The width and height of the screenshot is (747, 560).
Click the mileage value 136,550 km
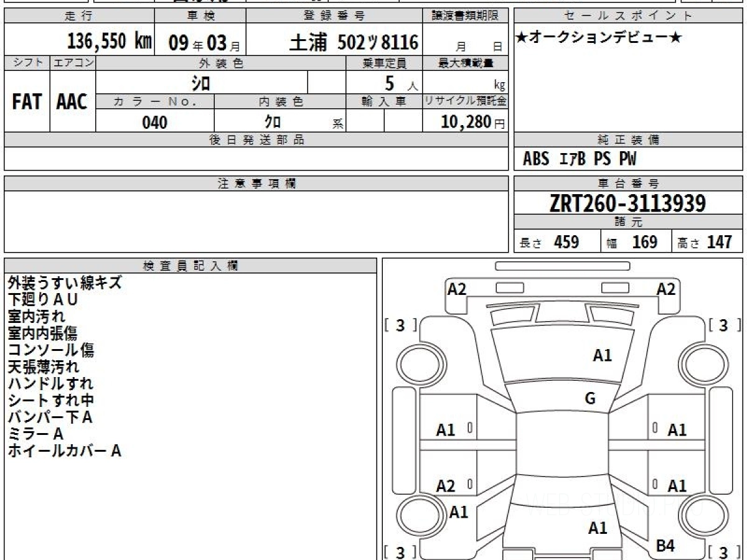(110, 42)
